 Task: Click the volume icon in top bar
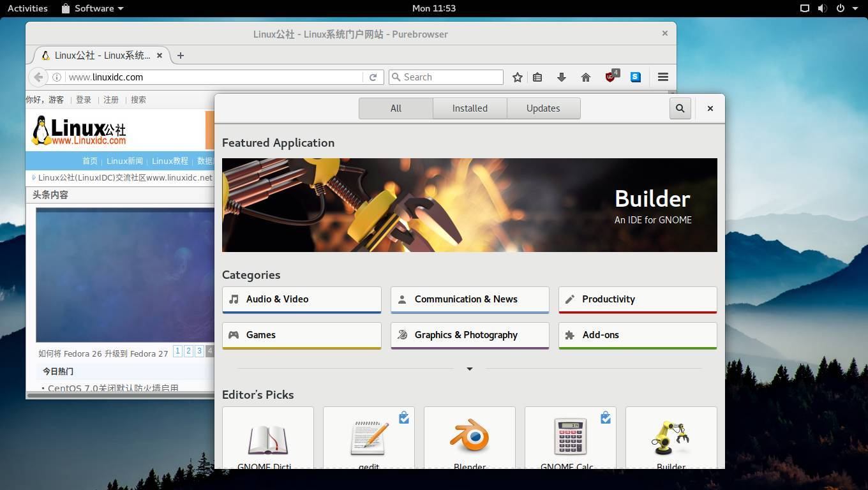point(823,8)
